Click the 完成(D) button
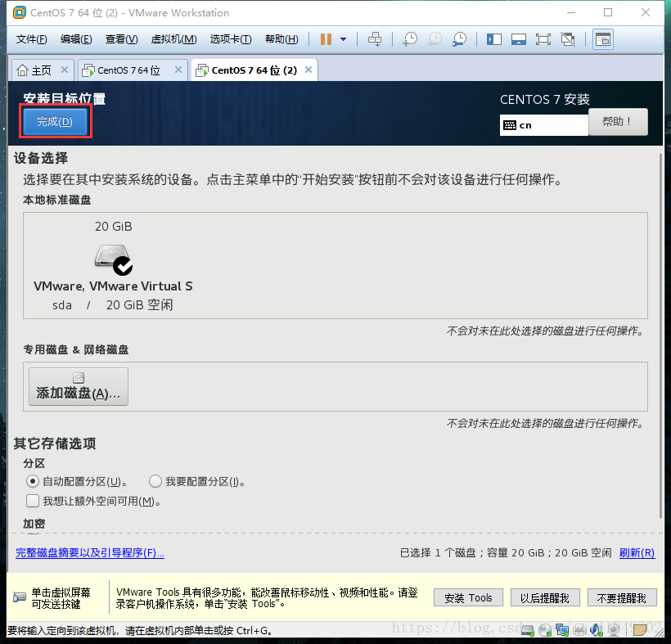The image size is (671, 644). click(x=55, y=122)
